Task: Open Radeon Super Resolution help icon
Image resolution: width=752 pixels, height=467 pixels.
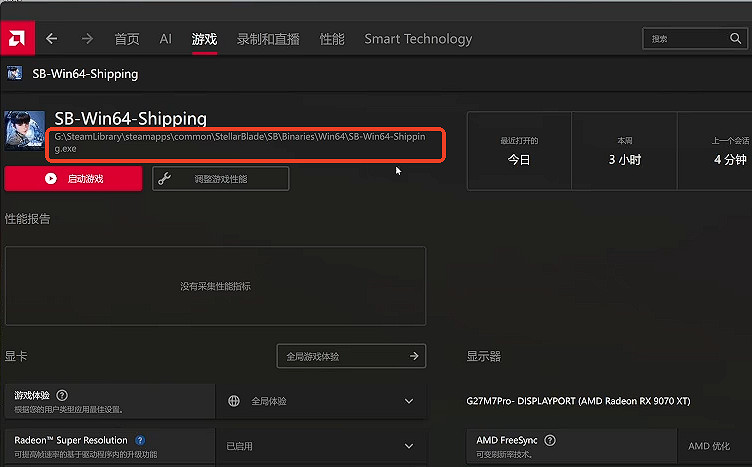Action: click(x=140, y=440)
